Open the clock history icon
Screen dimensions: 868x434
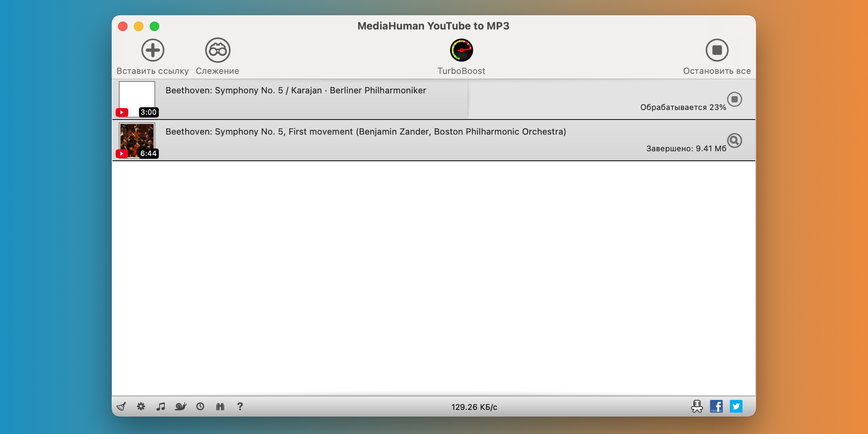click(x=200, y=406)
